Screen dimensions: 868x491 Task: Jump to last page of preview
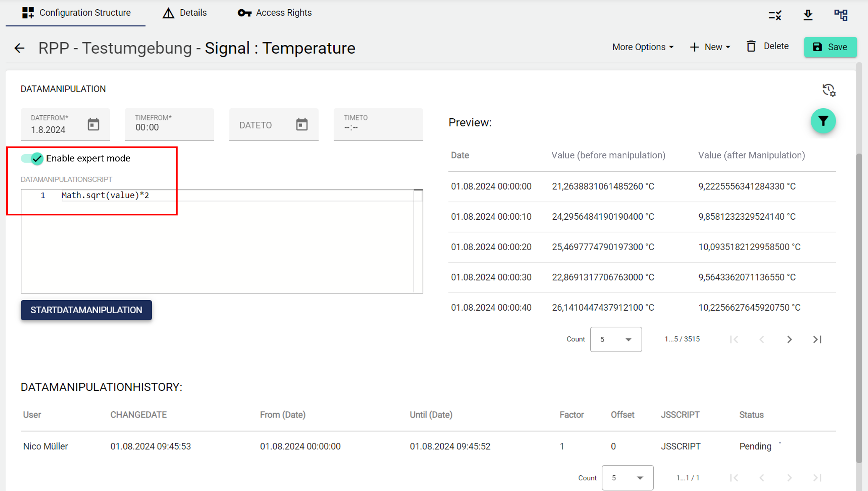click(x=817, y=339)
